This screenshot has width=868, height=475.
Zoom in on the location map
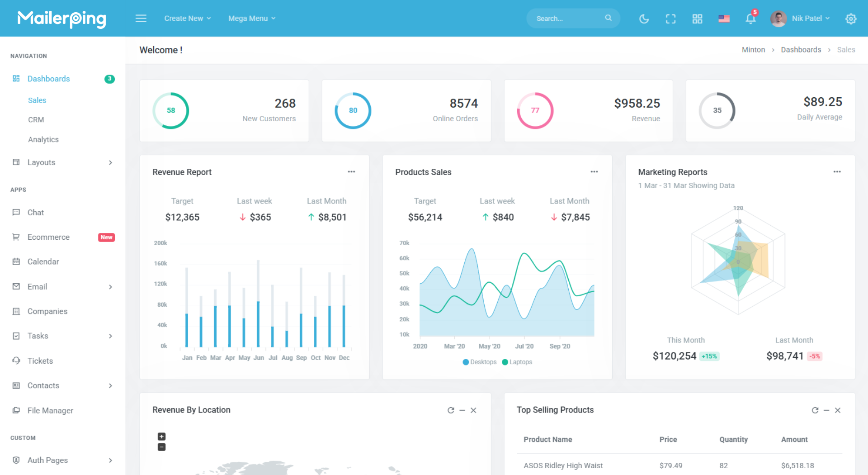pos(161,437)
